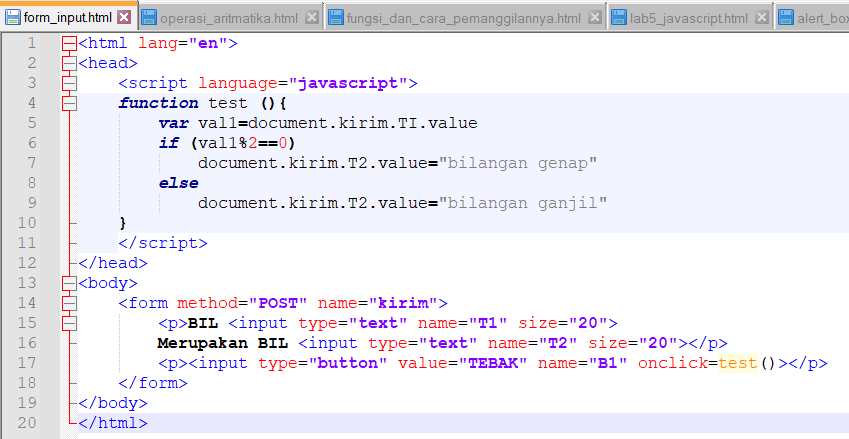Close the fungsi_dan_cara_pemanggilannya.html tab
849x439 pixels.
click(x=595, y=18)
